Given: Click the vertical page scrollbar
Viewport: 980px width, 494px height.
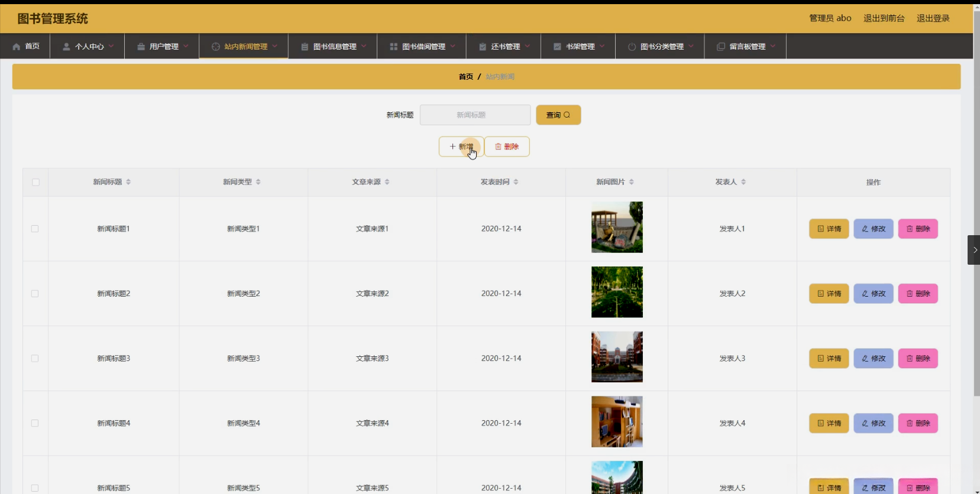Looking at the screenshot, I should [x=976, y=201].
